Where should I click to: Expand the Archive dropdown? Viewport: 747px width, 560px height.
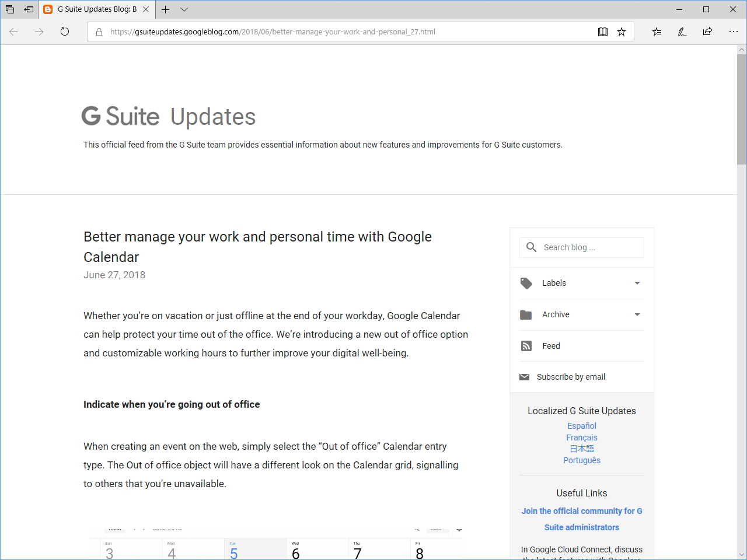[637, 314]
